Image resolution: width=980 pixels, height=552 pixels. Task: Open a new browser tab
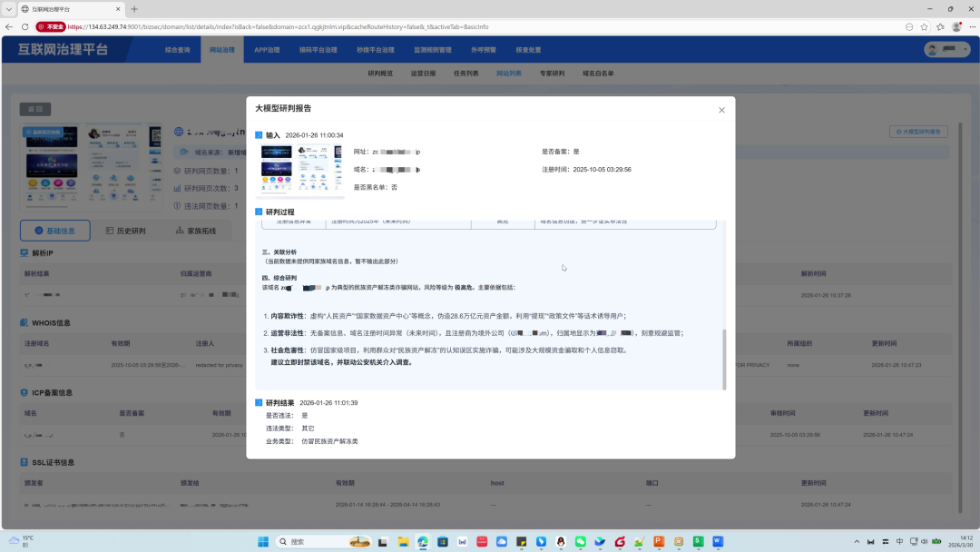click(x=134, y=9)
